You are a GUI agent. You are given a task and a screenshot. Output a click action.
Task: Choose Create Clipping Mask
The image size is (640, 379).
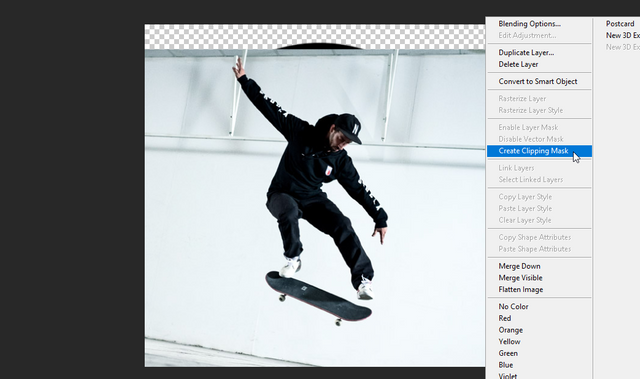coord(539,151)
